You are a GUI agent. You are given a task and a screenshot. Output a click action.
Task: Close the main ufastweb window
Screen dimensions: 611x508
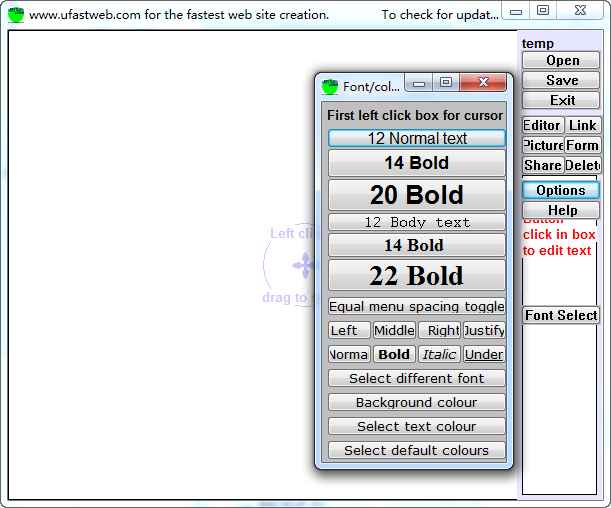(x=580, y=11)
